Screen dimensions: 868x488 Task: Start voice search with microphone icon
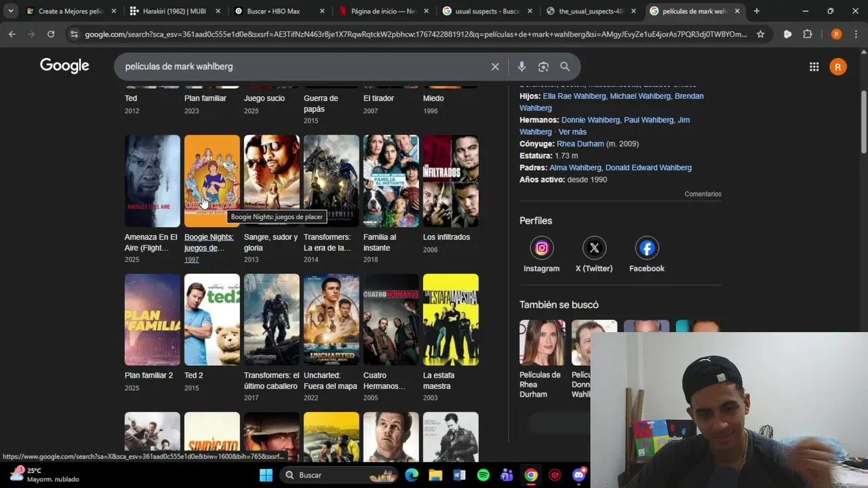point(521,66)
